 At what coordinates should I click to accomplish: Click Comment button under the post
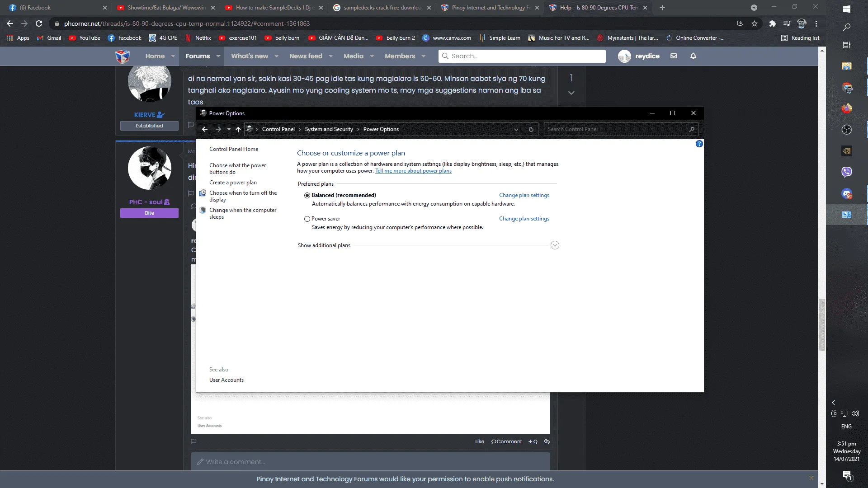click(x=506, y=441)
